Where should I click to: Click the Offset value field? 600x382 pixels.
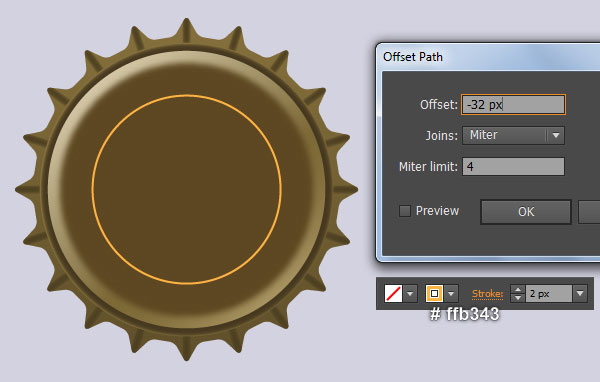513,104
